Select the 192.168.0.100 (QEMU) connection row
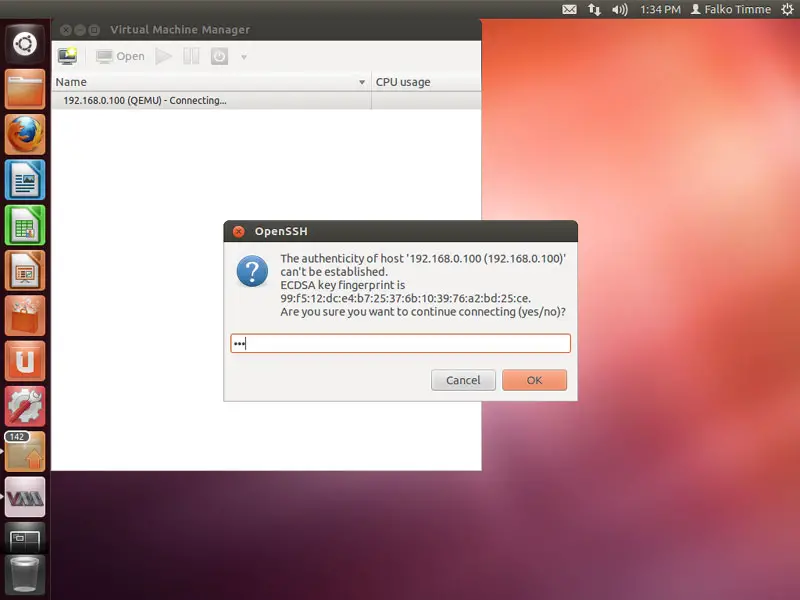Screen dimensions: 800x600 [266, 101]
